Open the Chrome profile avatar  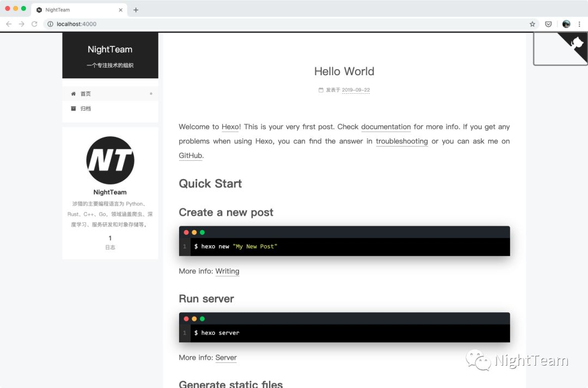pos(566,24)
